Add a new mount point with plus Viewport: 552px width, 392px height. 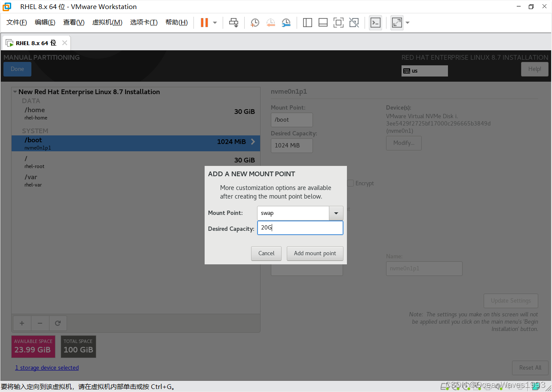tap(22, 323)
